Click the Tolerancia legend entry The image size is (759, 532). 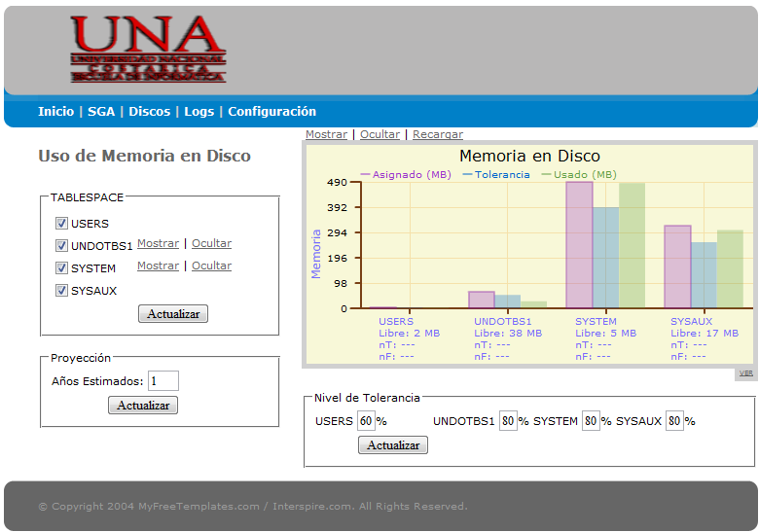(496, 175)
